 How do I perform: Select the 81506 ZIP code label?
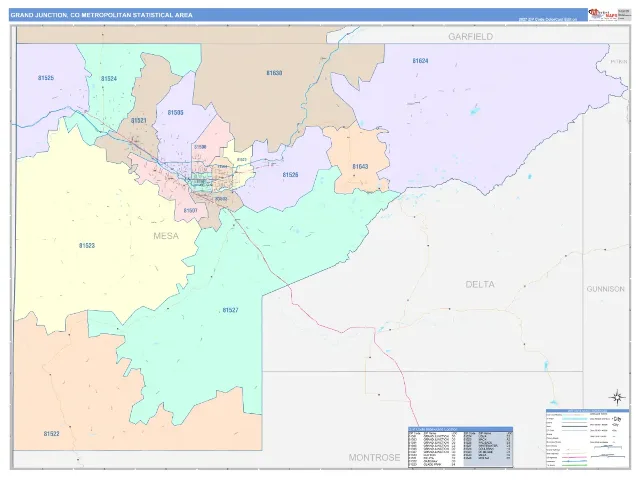coord(200,147)
